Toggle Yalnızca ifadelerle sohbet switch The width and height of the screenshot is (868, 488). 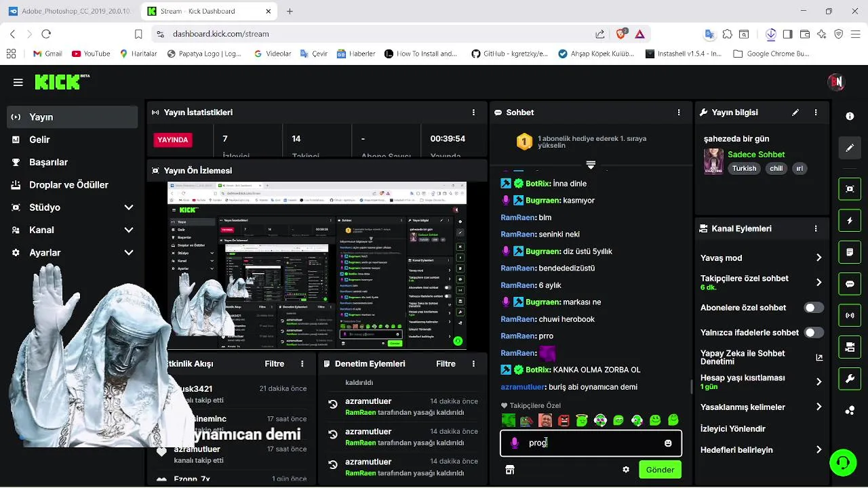pyautogui.click(x=814, y=333)
